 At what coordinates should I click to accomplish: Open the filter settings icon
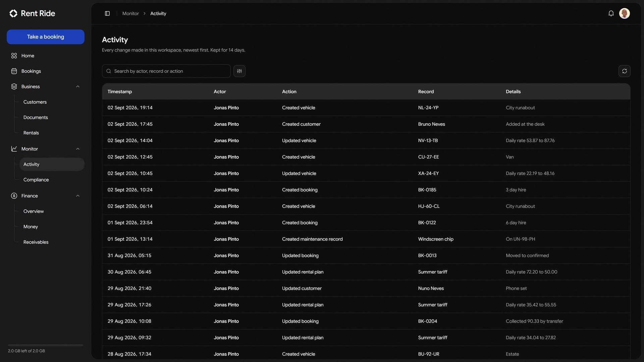click(x=239, y=71)
